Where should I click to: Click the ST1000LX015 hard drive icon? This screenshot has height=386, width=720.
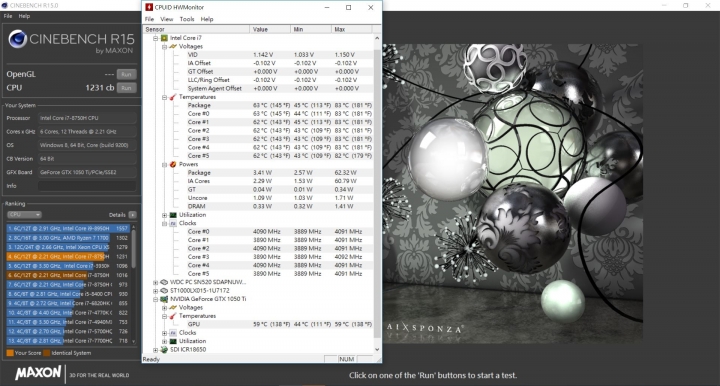coord(164,291)
